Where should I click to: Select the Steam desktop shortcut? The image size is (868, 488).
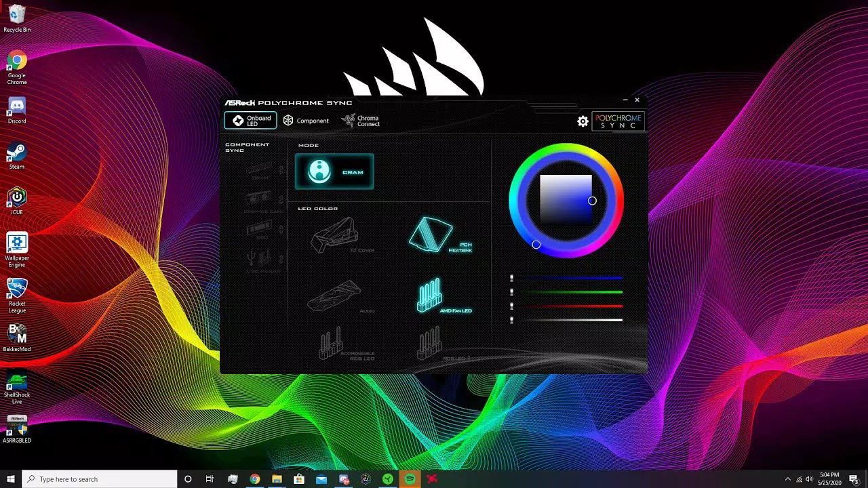17,156
